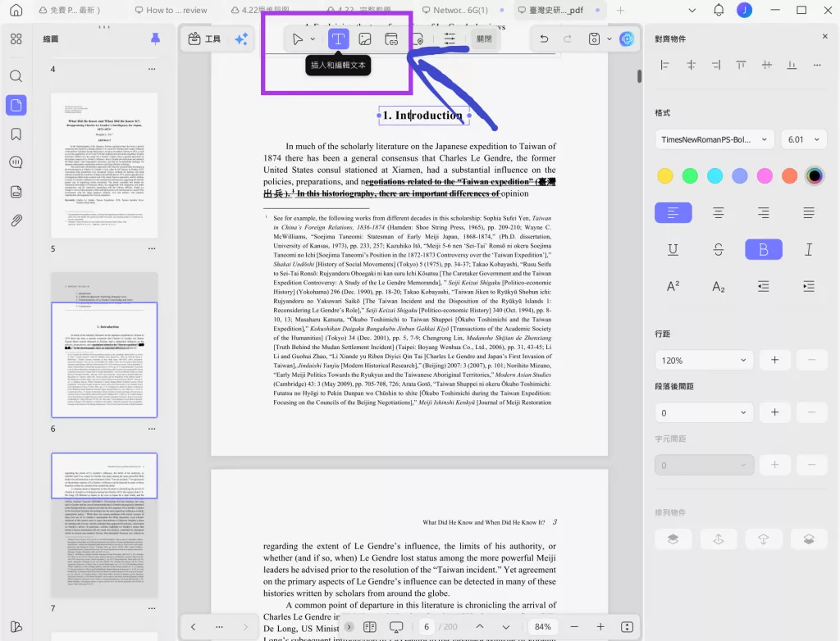Click the insert image tool in toolbar
Viewport: 840px width, 641px height.
tap(365, 39)
